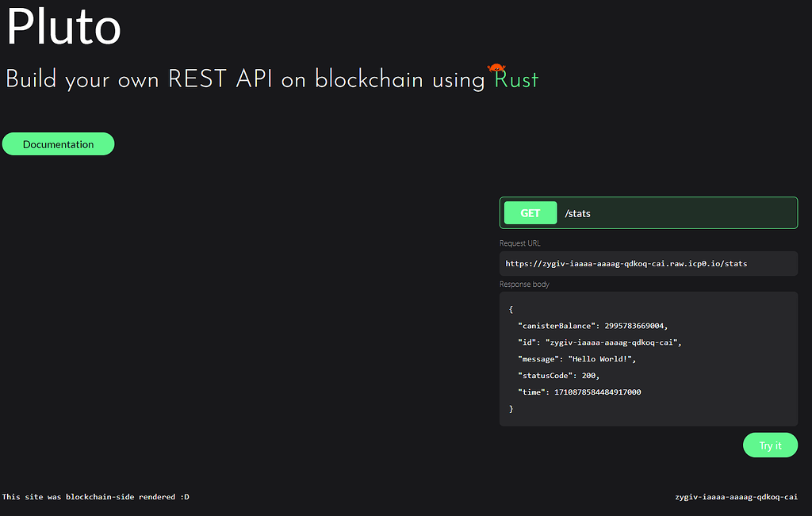Click the blockchain-side rendered footer text

(96, 497)
